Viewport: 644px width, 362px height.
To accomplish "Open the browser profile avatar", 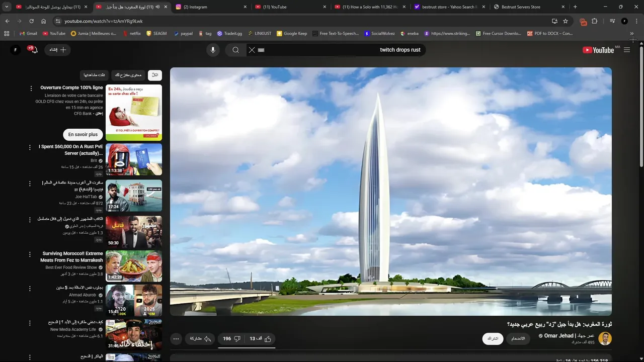I will (x=624, y=21).
